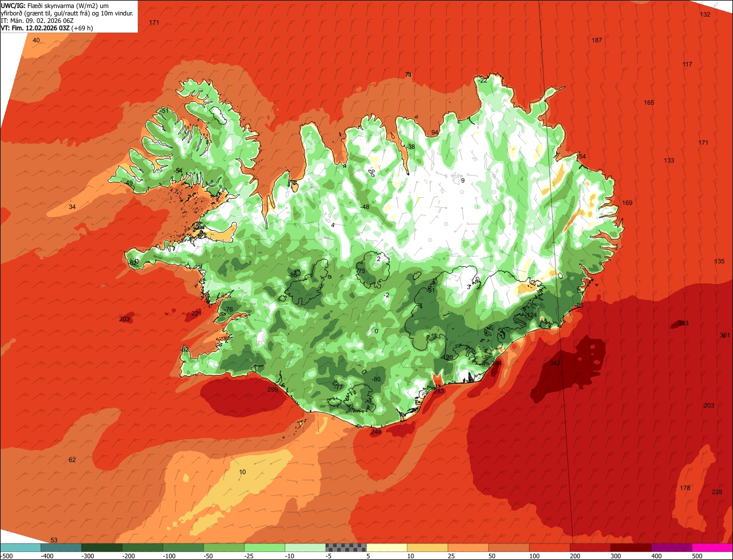Click the checkered -5 to 5 legend segment
The width and height of the screenshot is (733, 560).
point(346,547)
